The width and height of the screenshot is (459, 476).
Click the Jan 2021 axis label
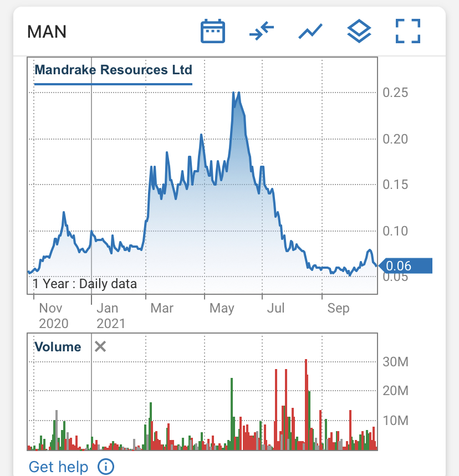(111, 316)
